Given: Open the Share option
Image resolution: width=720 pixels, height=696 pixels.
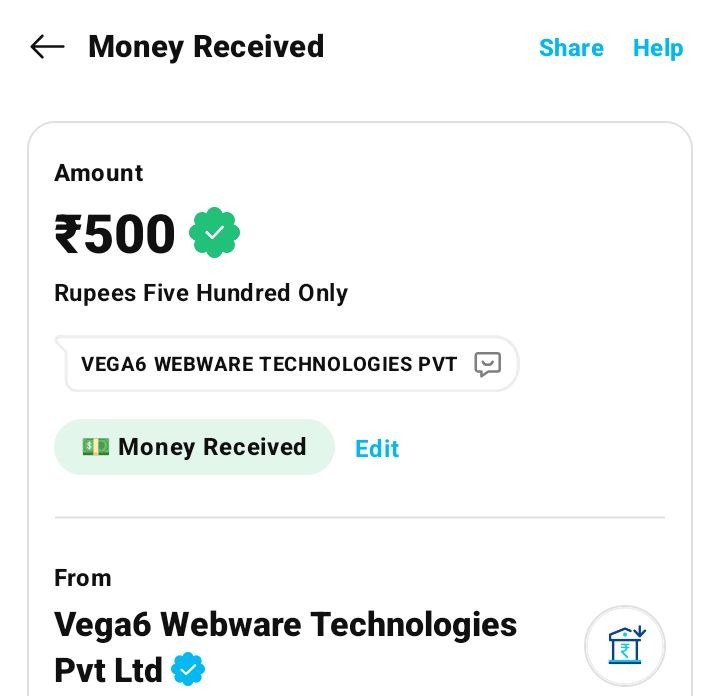Looking at the screenshot, I should tap(571, 48).
